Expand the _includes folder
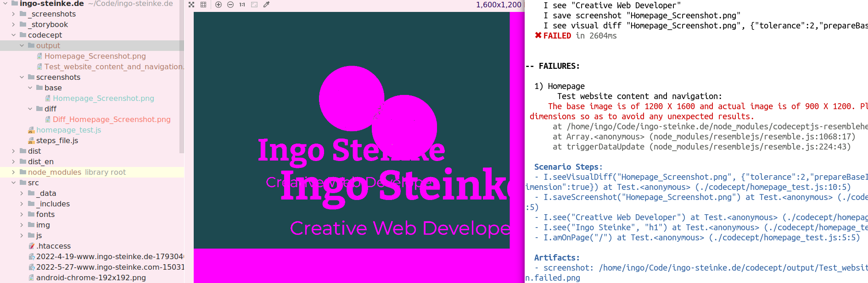This screenshot has height=283, width=868. tap(22, 204)
